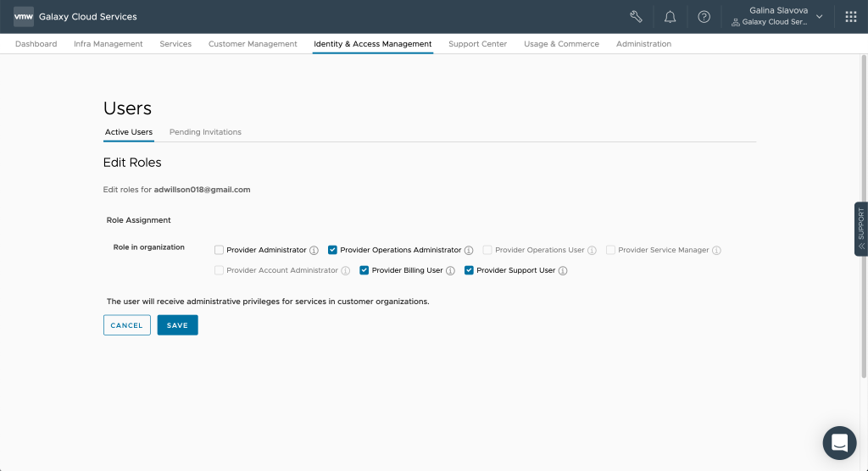Switch to the Pending Invitations tab
Screen dimensions: 868x471
tap(205, 132)
